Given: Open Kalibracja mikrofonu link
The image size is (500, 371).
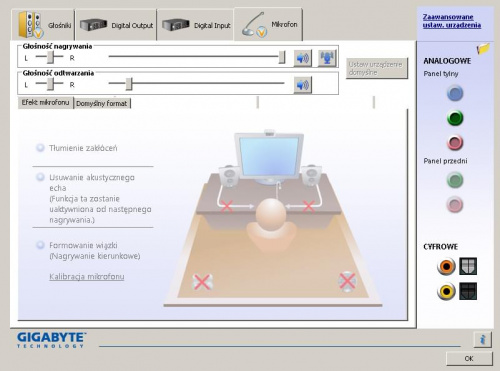Looking at the screenshot, I should [x=87, y=277].
